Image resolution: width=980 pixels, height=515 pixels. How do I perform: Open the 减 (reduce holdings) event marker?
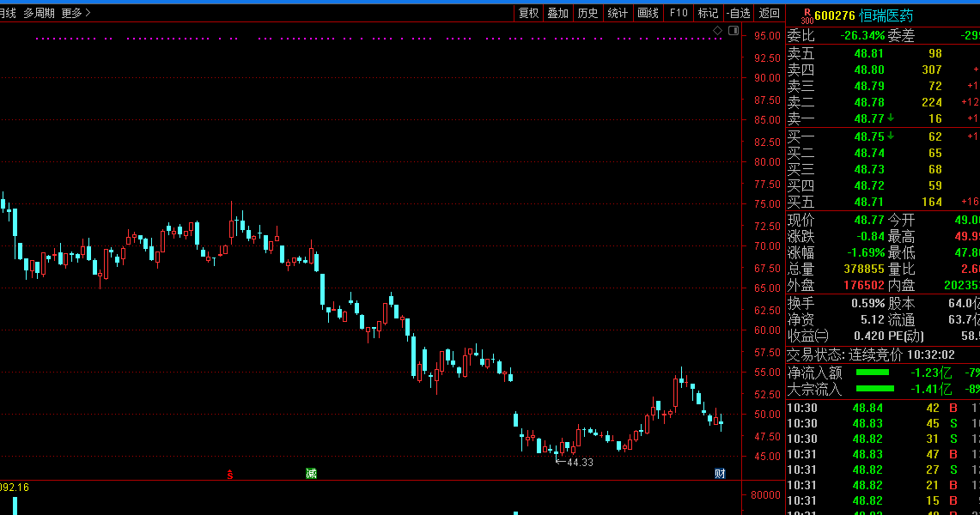coord(311,473)
